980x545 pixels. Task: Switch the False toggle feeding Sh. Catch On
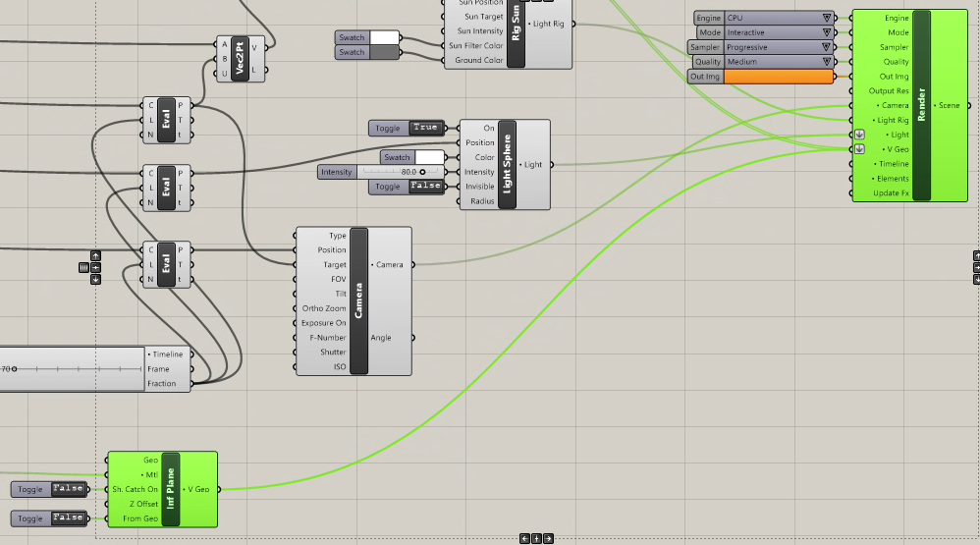[x=68, y=489]
